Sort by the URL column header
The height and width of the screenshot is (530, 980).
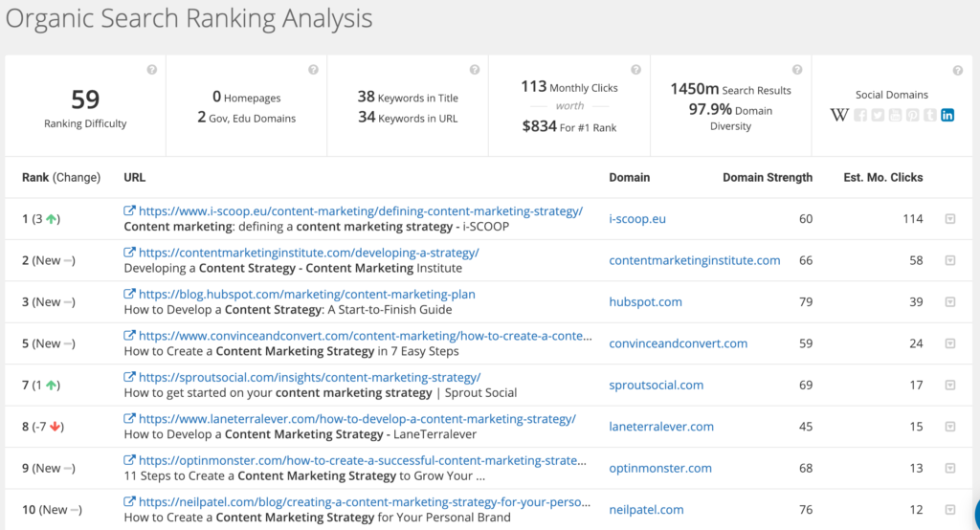[134, 178]
